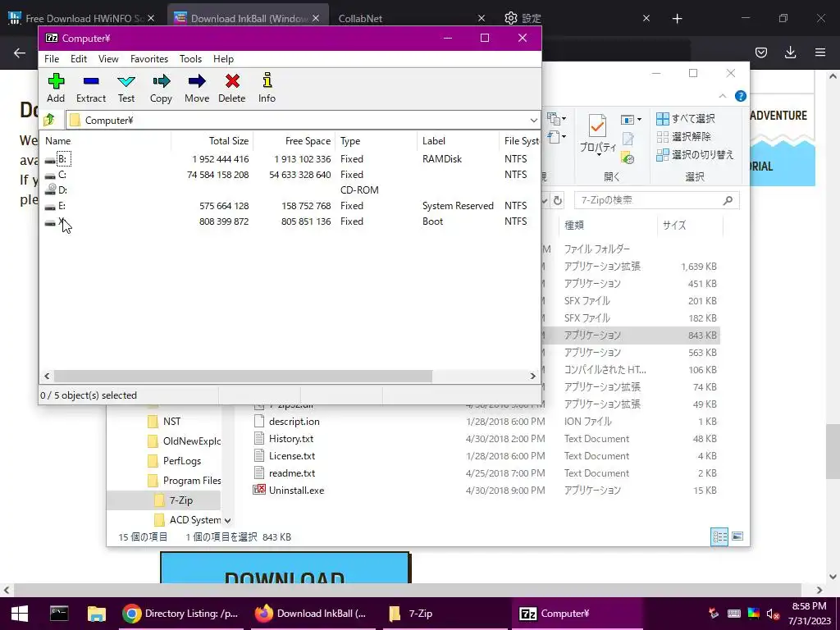Click the red Delete toolbar icon
840x630 pixels.
coord(232,88)
